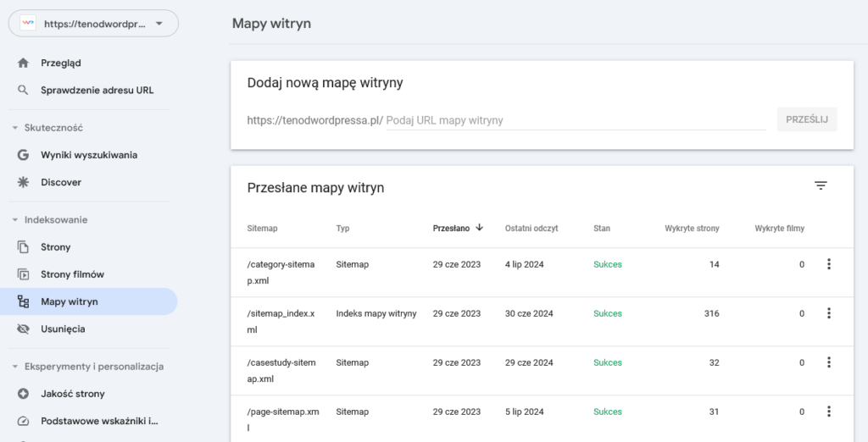Viewport: 868px width, 442px height.
Task: Click the tenodwordpressa site favicon
Action: [x=28, y=23]
